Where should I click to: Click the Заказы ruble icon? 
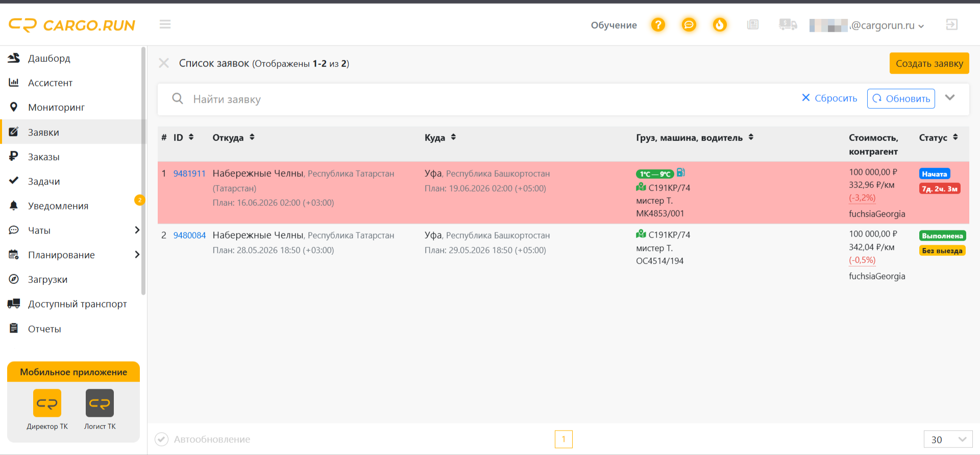14,156
